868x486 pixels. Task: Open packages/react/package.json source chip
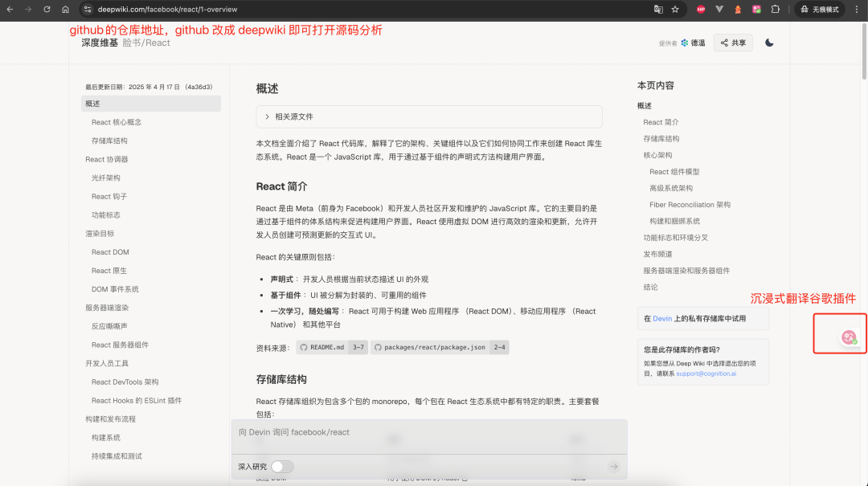tap(440, 348)
